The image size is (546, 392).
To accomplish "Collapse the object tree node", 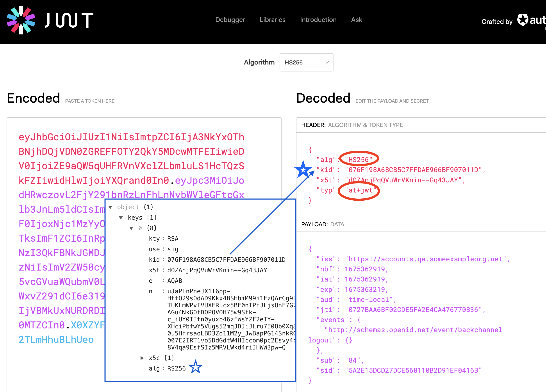I will [111, 207].
